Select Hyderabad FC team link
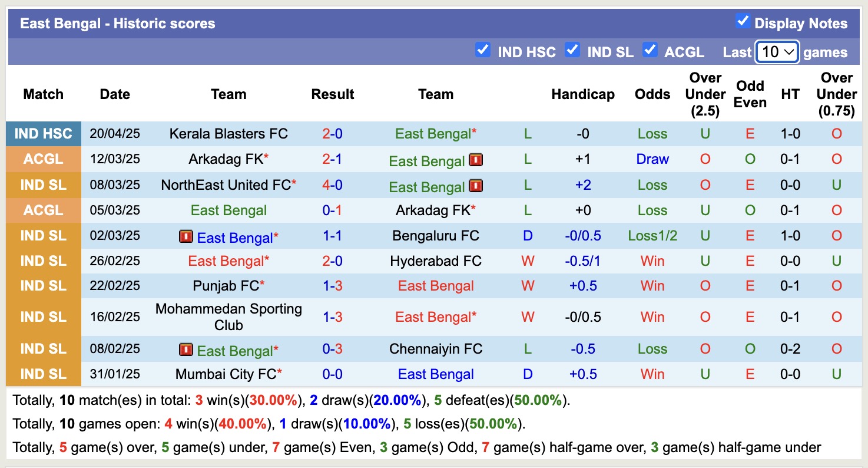Screen dimensions: 868x468 436,261
